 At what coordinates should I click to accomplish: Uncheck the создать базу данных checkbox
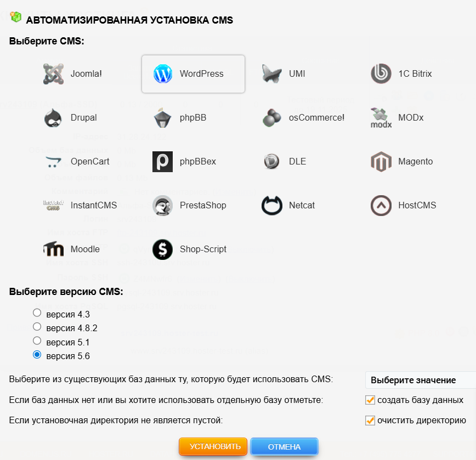point(370,400)
